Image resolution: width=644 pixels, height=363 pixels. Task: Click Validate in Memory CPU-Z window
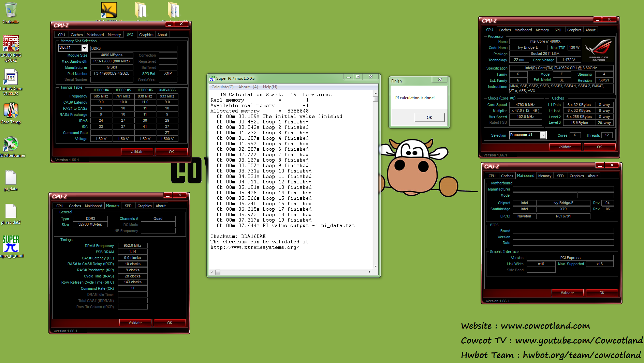pos(135,323)
